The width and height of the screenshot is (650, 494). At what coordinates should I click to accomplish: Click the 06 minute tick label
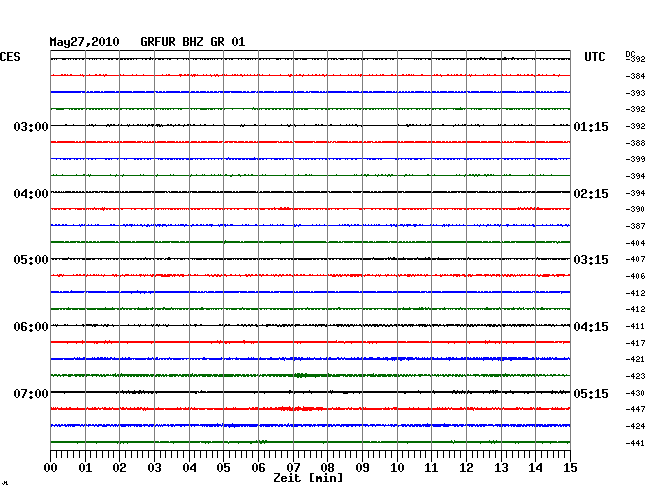click(258, 468)
